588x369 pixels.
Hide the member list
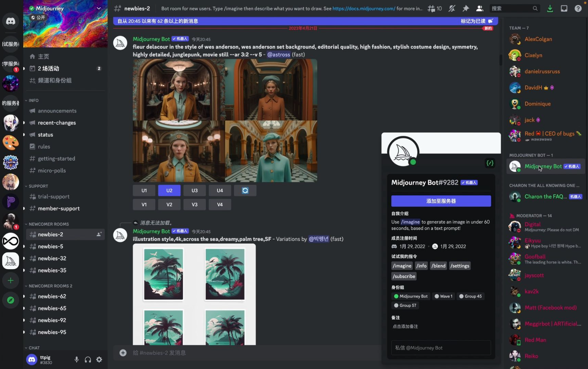(x=479, y=8)
